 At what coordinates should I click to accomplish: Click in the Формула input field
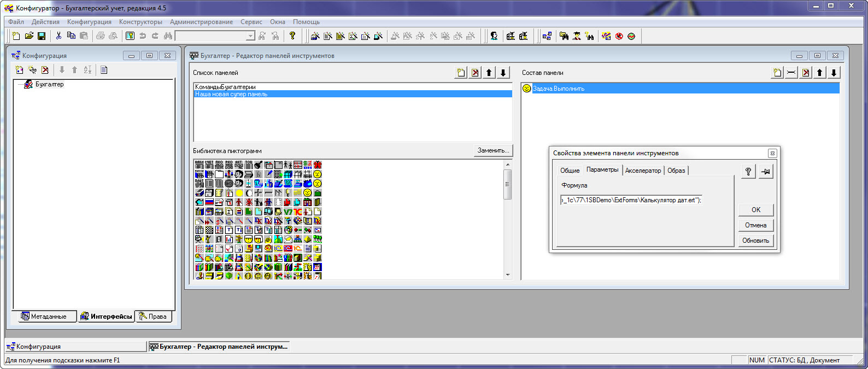tap(631, 200)
